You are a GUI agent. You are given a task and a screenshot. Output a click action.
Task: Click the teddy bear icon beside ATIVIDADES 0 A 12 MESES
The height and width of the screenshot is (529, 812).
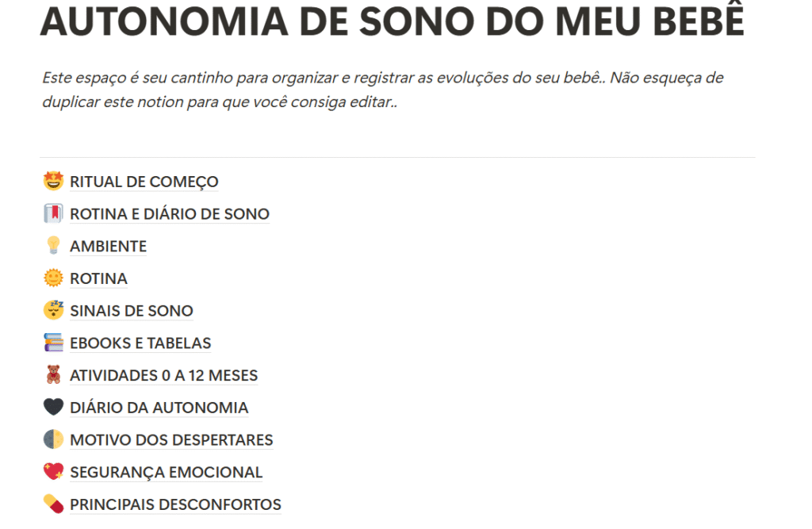click(x=53, y=375)
